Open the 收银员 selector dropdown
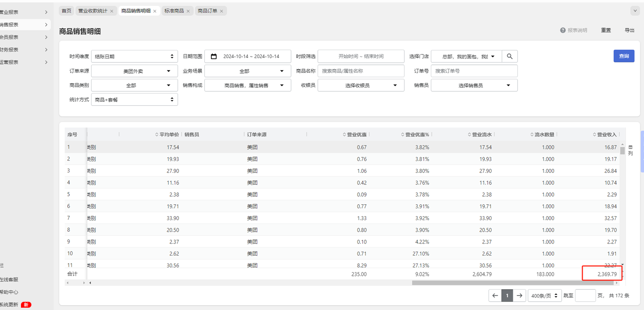Screen dimensions: 644x310 361,85
